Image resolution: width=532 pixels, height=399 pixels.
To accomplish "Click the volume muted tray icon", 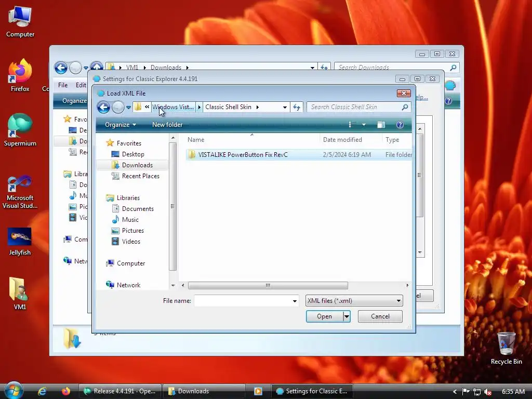I will coord(488,391).
